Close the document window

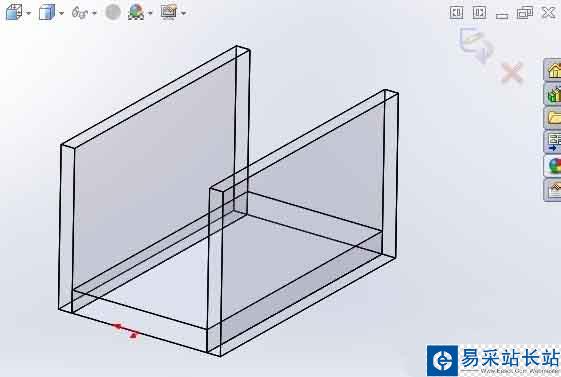(548, 13)
